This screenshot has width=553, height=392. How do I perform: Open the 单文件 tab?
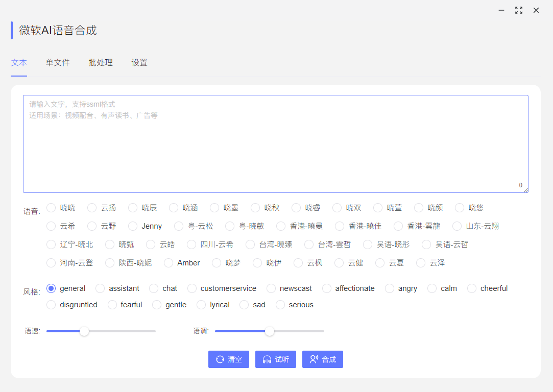click(x=58, y=63)
